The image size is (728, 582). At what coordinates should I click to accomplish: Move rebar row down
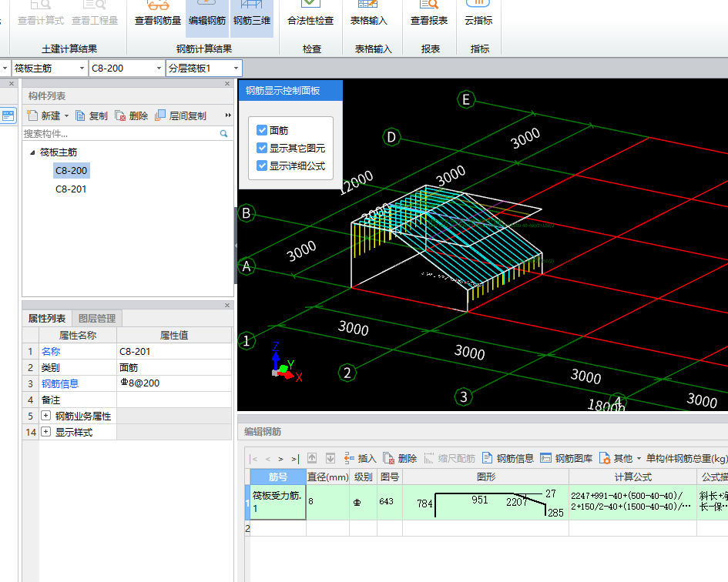point(330,459)
